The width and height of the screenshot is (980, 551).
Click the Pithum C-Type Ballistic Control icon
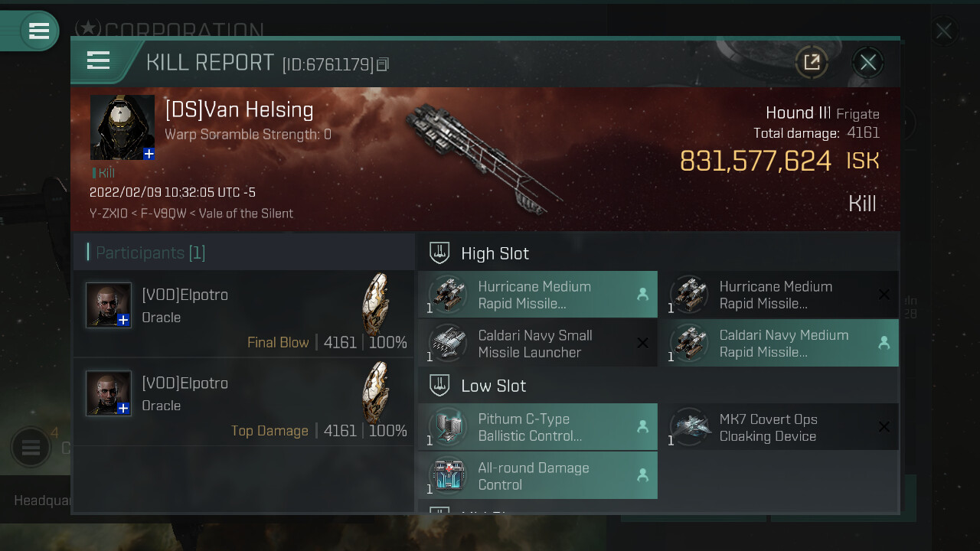tap(448, 427)
